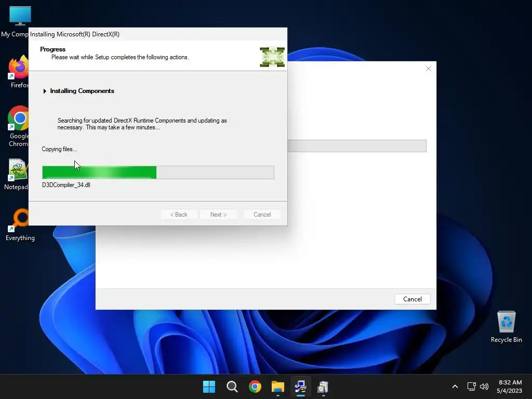Click the 'Please wait while Setup completes' text

(120, 57)
